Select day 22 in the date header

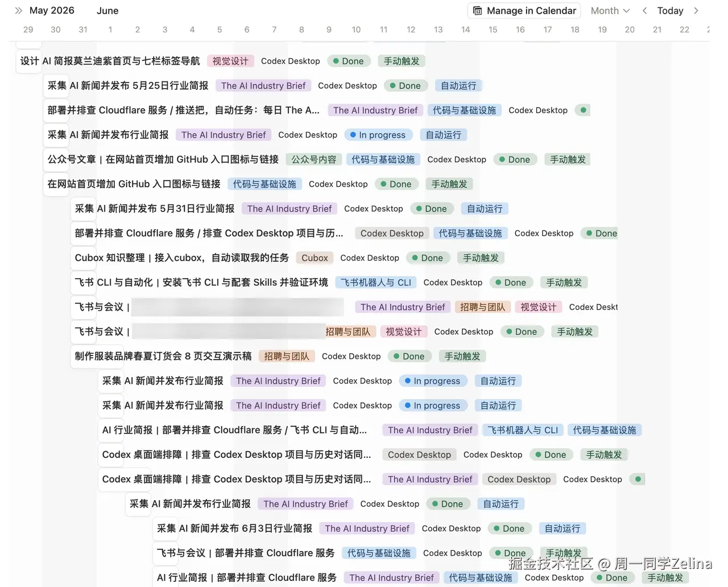click(x=684, y=30)
